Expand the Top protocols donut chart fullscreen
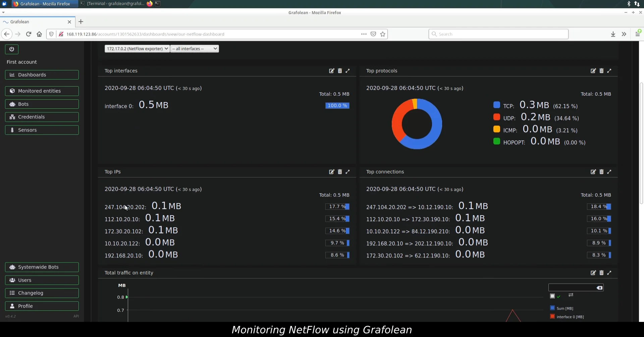Viewport: 644px width, 337px height. pos(610,71)
